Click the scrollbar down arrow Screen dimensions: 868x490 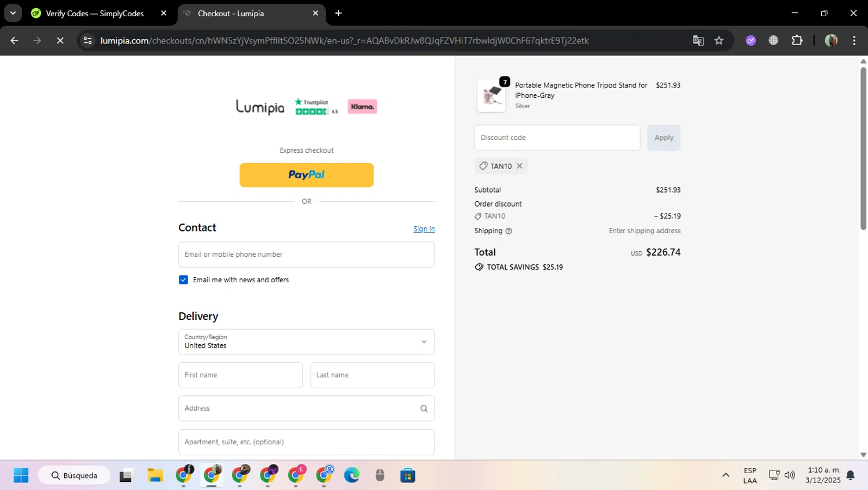pos(863,455)
